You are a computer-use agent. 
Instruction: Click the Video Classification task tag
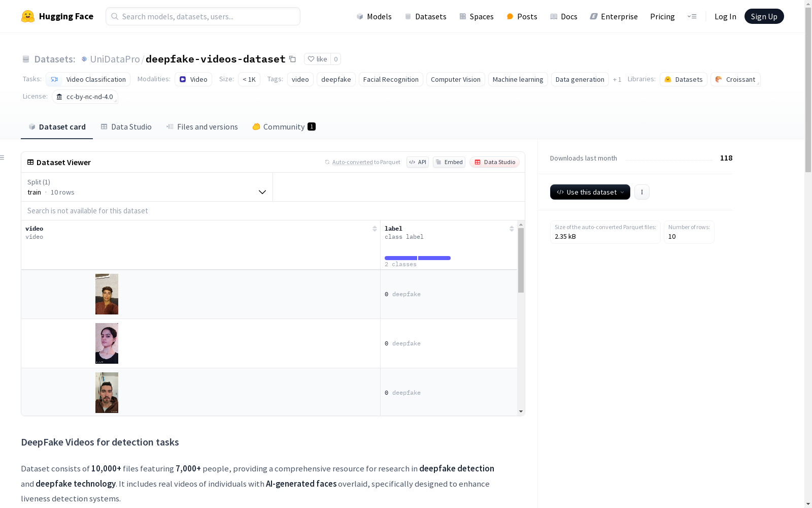[88, 79]
